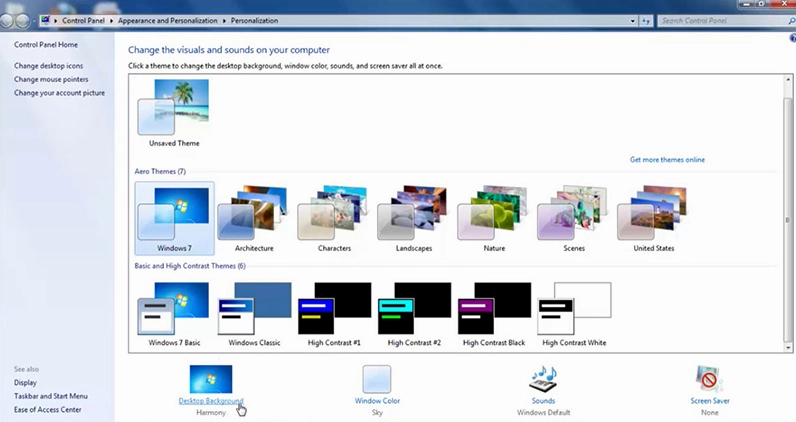Open Change mouse pointers link
This screenshot has height=422, width=796.
(51, 79)
